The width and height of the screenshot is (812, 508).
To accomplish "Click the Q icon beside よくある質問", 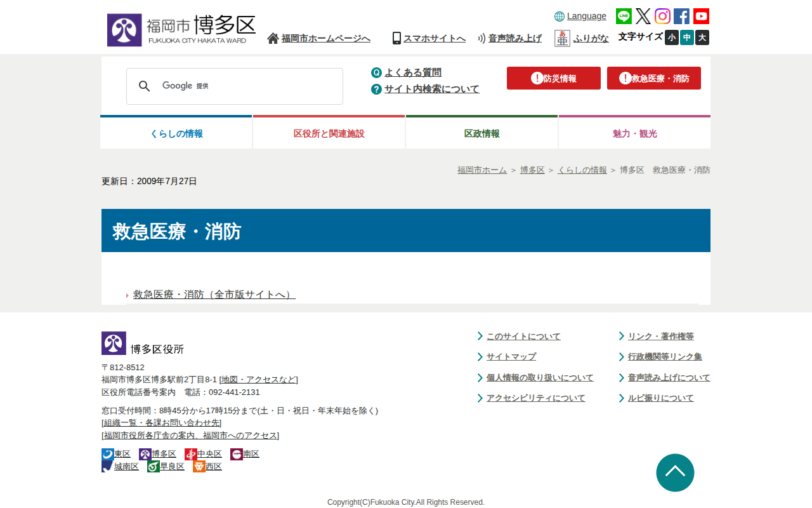I will click(376, 72).
